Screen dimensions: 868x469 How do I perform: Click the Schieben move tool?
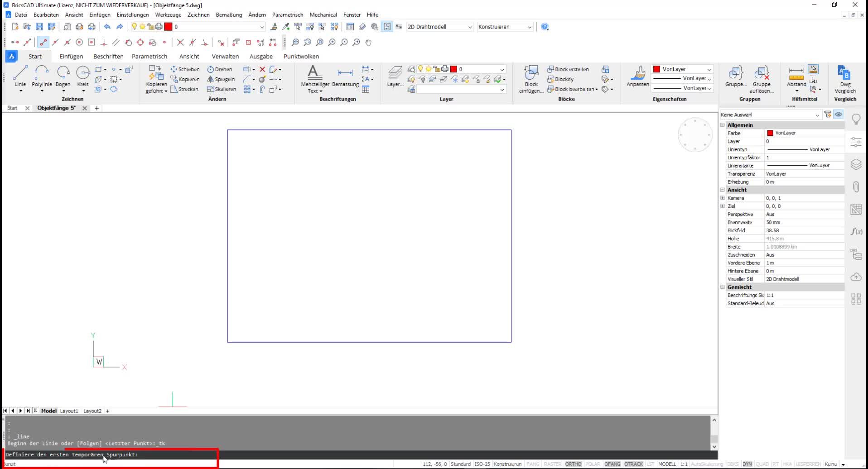(185, 69)
